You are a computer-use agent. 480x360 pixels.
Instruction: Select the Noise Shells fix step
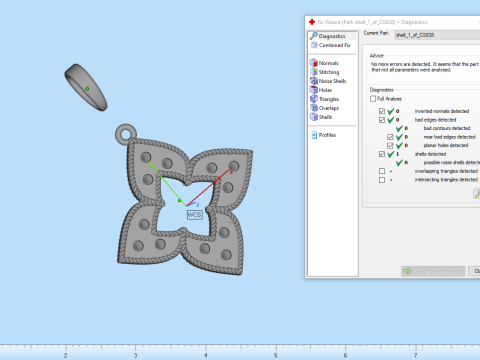332,81
